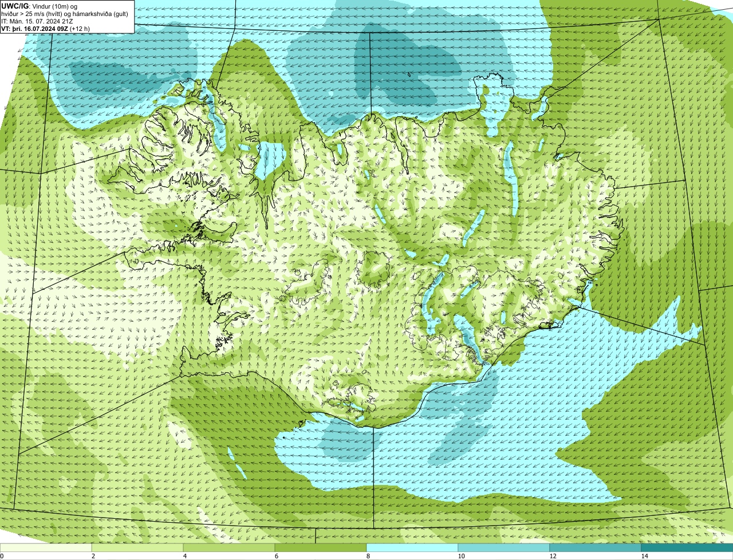Click the color bar label '8'

(x=368, y=556)
